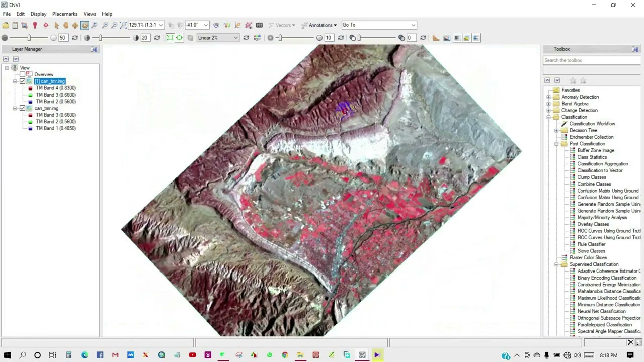Click the Zoom In magnifier
Image resolution: width=644 pixels, height=362 pixels.
click(105, 25)
